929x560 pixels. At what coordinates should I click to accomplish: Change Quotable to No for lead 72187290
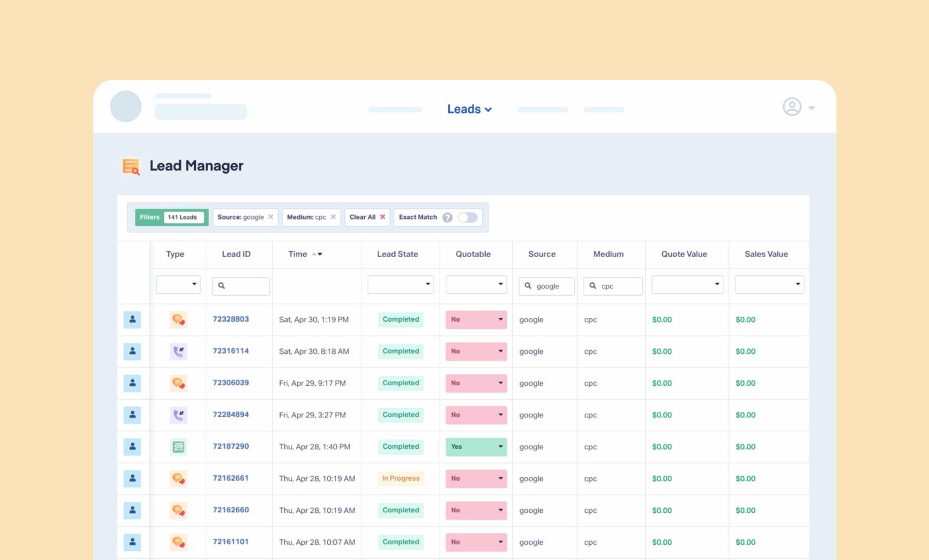point(500,446)
